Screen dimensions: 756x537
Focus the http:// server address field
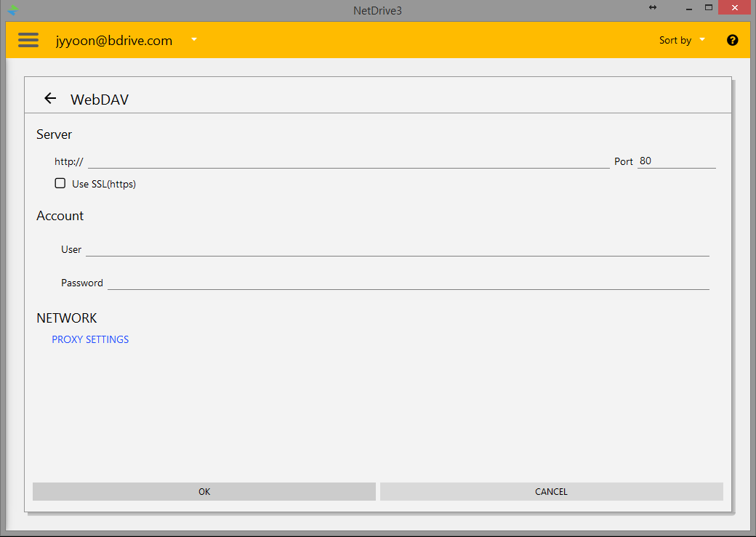coord(349,161)
